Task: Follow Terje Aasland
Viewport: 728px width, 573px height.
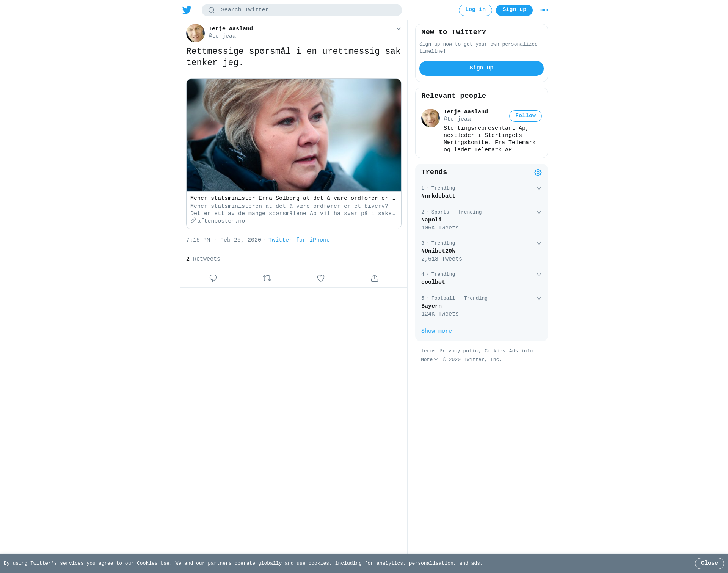Action: [525, 116]
